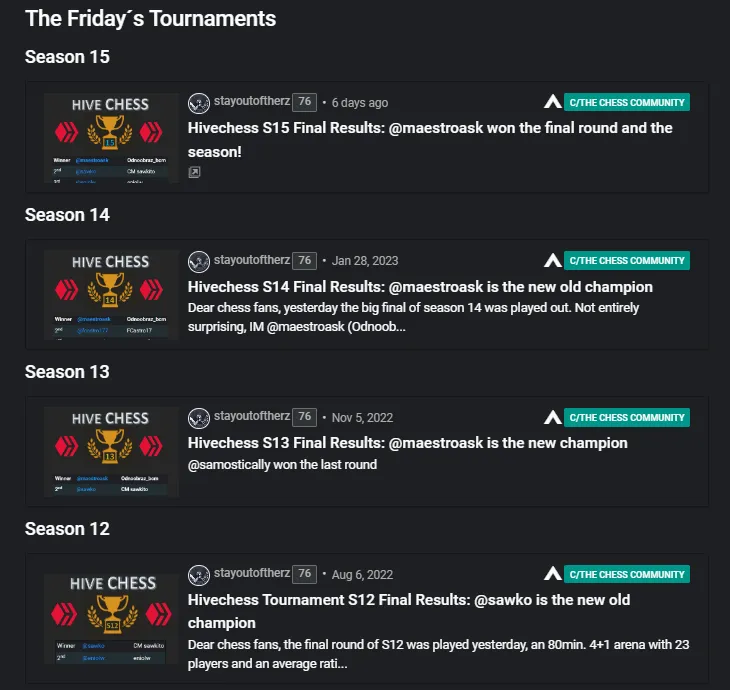This screenshot has width=730, height=690.
Task: Click community logo icon on Season 12 card
Action: point(552,574)
